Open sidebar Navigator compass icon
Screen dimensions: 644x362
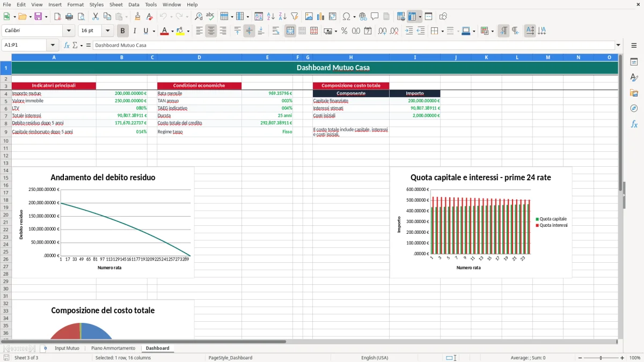634,108
